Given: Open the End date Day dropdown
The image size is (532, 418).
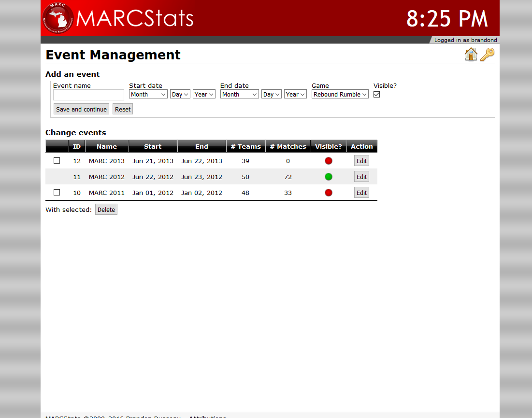Looking at the screenshot, I should click(x=271, y=94).
